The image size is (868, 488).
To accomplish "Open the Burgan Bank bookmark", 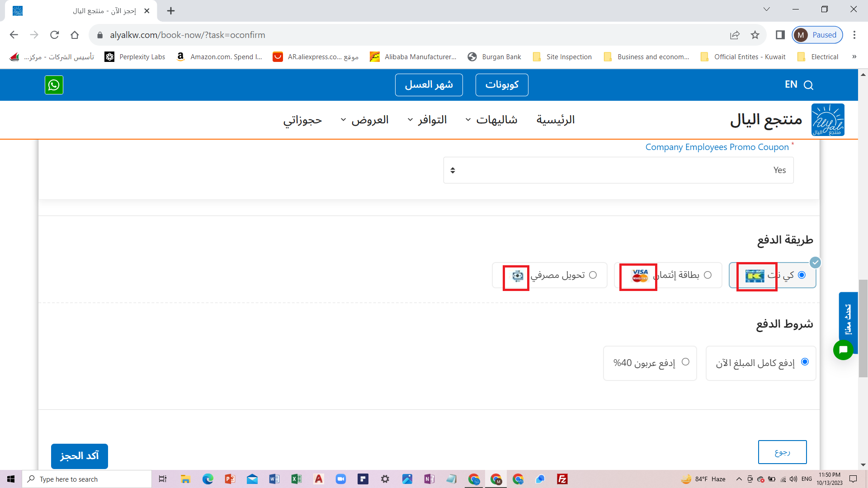I will (494, 56).
